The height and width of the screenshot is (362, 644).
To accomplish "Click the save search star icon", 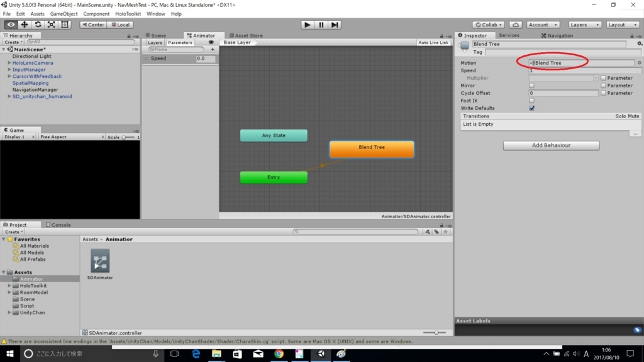I will coord(446,232).
